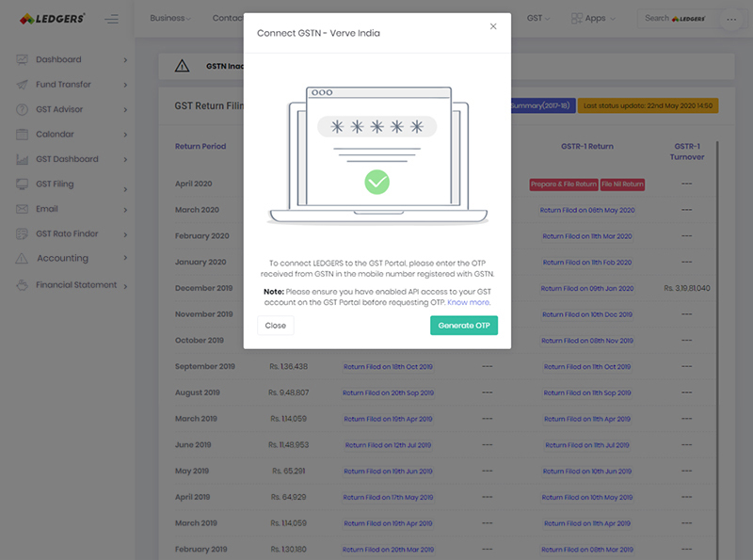Select GST Rate Finder in sidebar
Image resolution: width=753 pixels, height=560 pixels.
coord(67,234)
